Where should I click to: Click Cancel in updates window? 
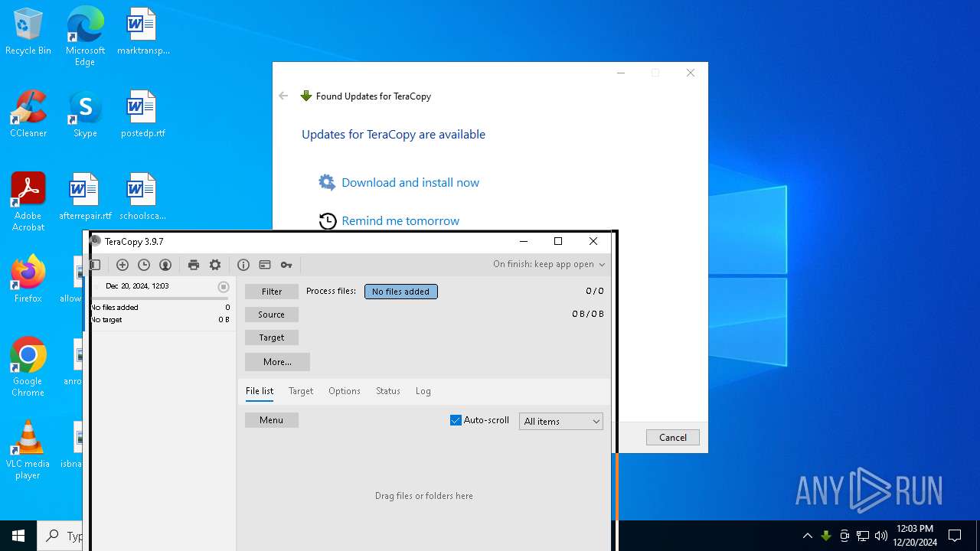673,438
